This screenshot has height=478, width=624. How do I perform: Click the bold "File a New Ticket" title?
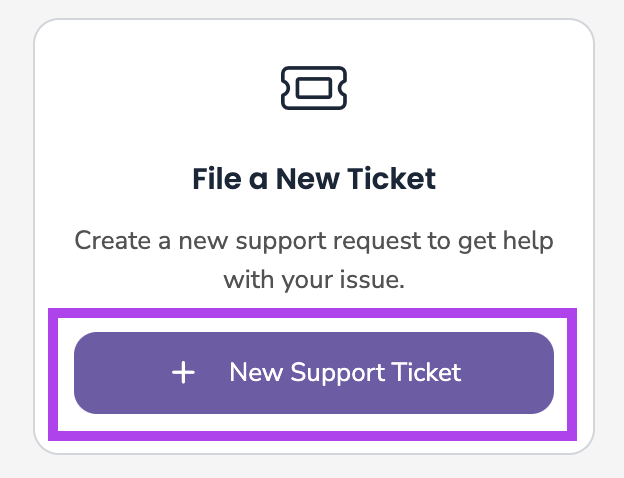click(314, 180)
